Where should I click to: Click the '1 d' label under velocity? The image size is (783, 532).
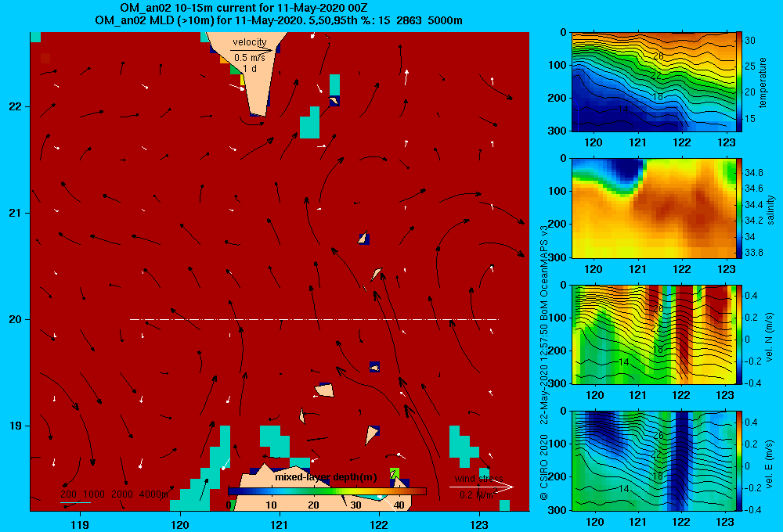pyautogui.click(x=250, y=68)
